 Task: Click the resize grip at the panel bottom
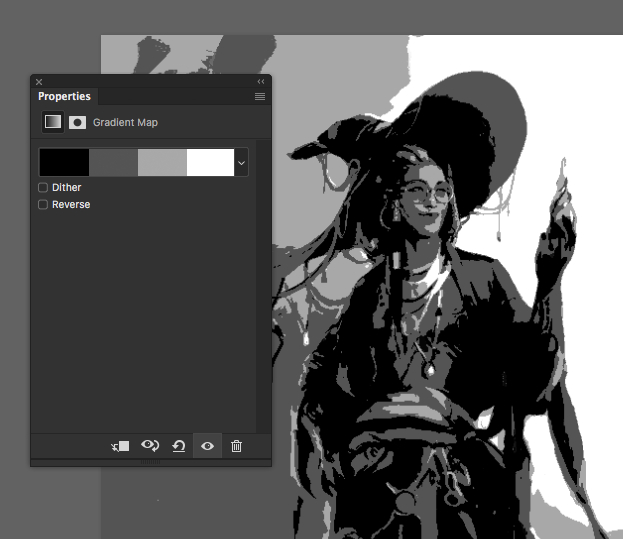(151, 462)
